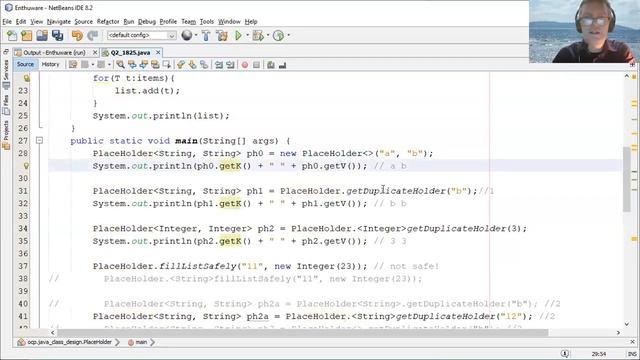The height and width of the screenshot is (360, 640).
Task: Click the Redo arrow icon
Action: click(x=93, y=36)
